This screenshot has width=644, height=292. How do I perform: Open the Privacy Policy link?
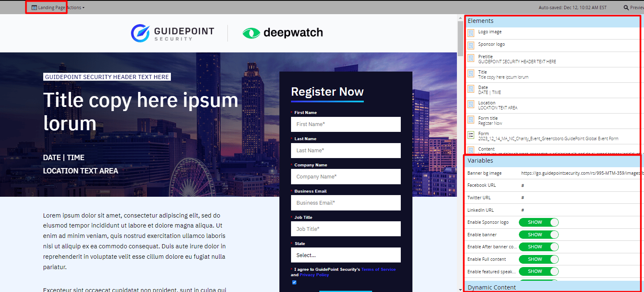314,275
